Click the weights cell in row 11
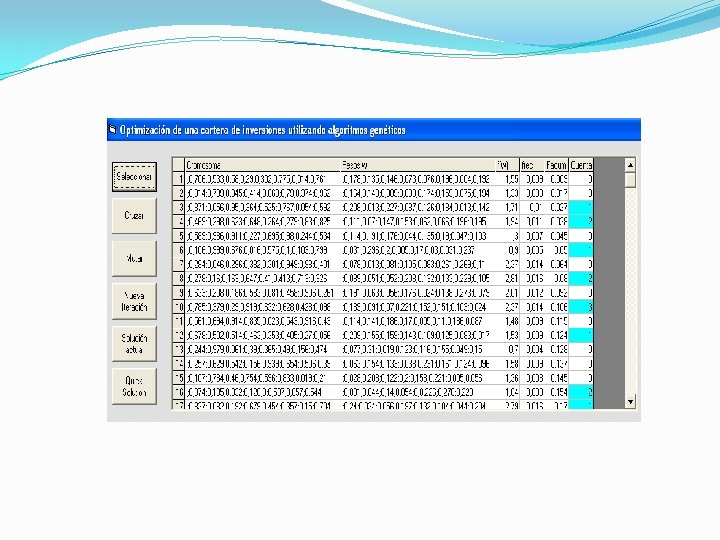The width and height of the screenshot is (720, 540). [418, 321]
